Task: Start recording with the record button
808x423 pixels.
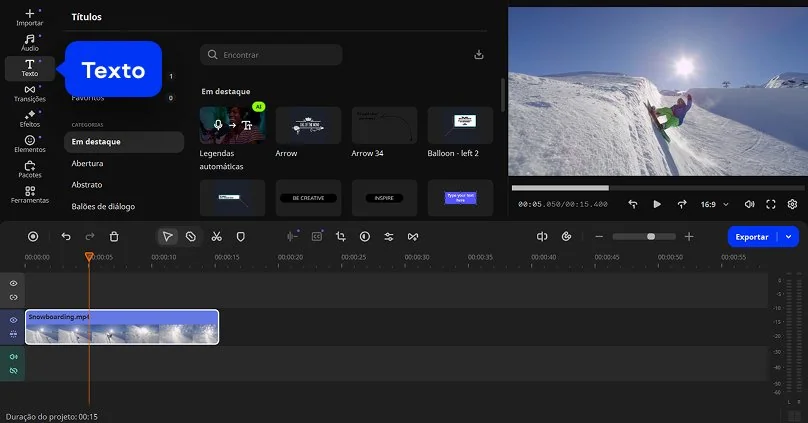Action: 33,237
